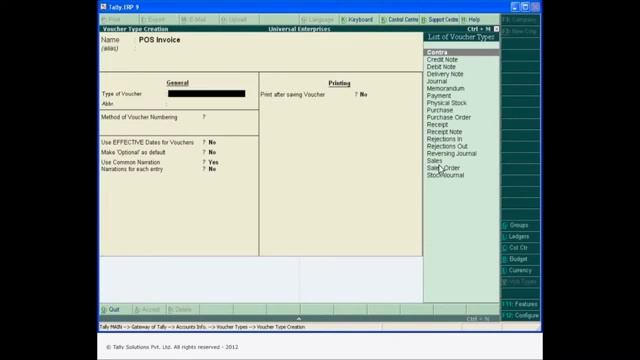
Task: Select Sales voucher type
Action: click(x=434, y=161)
